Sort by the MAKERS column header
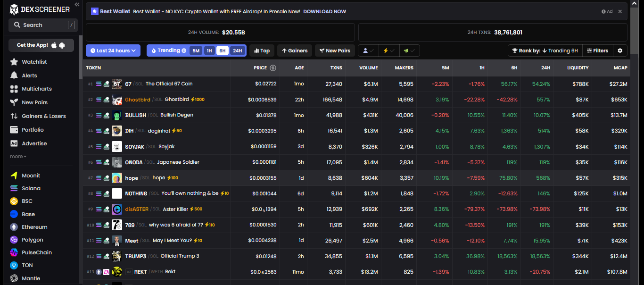Viewport: 644px width, 285px height. point(404,68)
